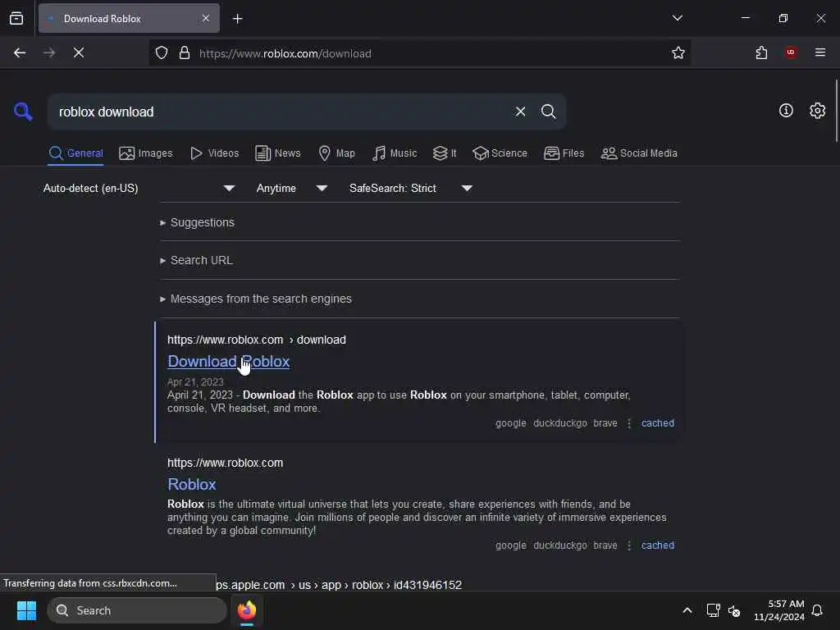840x630 pixels.
Task: Expand Messages from the search engines
Action: tap(256, 299)
